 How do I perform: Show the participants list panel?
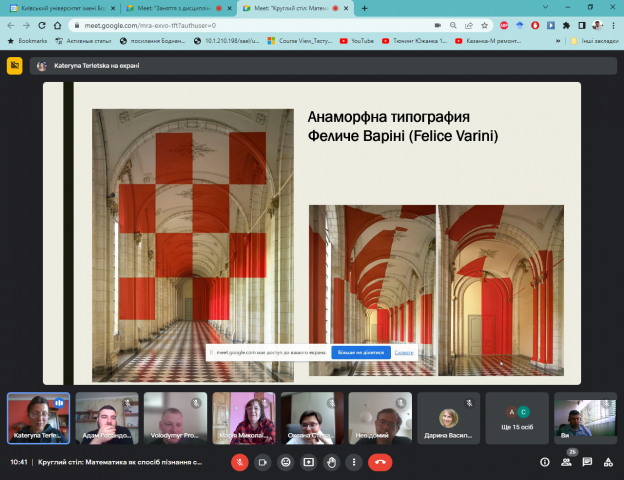click(567, 462)
